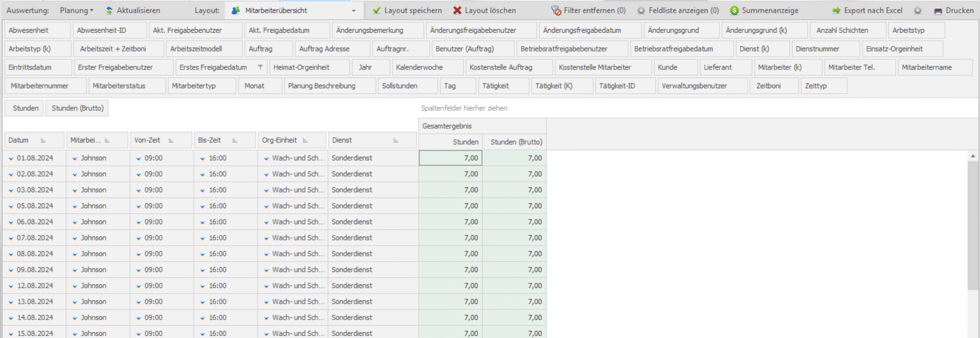Image resolution: width=980 pixels, height=338 pixels.
Task: Click sort indicator in Org-Einheit column header
Action: coord(305,140)
